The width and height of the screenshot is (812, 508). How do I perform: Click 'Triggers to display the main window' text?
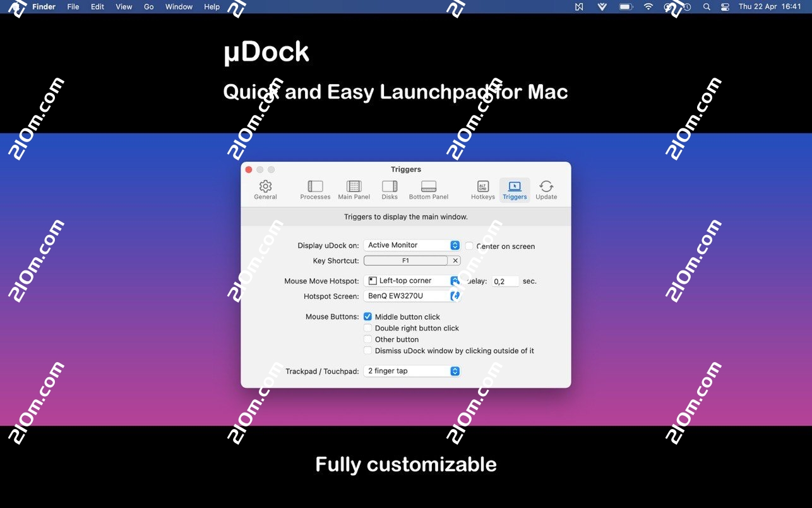coord(406,217)
